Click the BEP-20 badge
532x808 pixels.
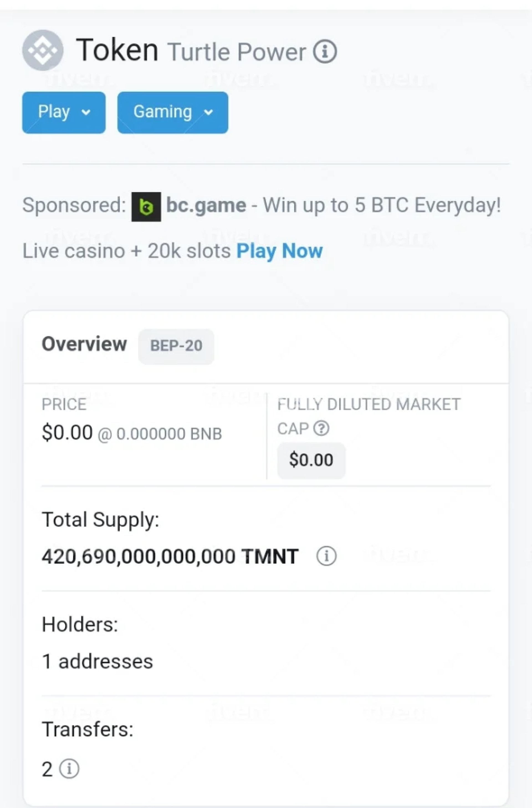pyautogui.click(x=176, y=346)
